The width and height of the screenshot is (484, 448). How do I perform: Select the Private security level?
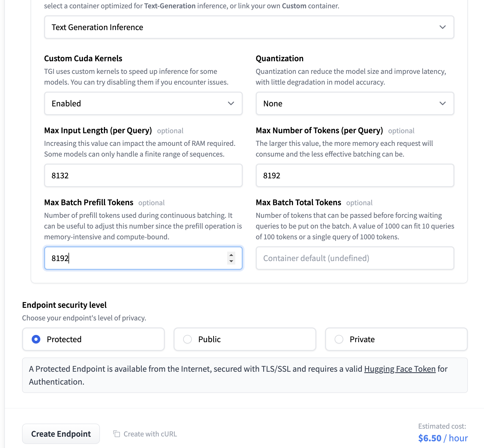point(339,339)
